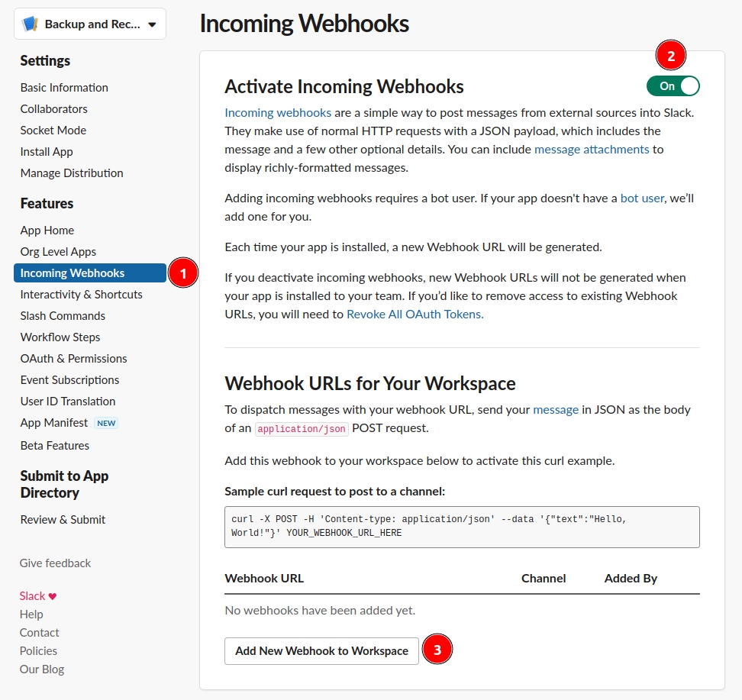Open the 'bot user' link
The height and width of the screenshot is (700, 742).
tap(642, 198)
